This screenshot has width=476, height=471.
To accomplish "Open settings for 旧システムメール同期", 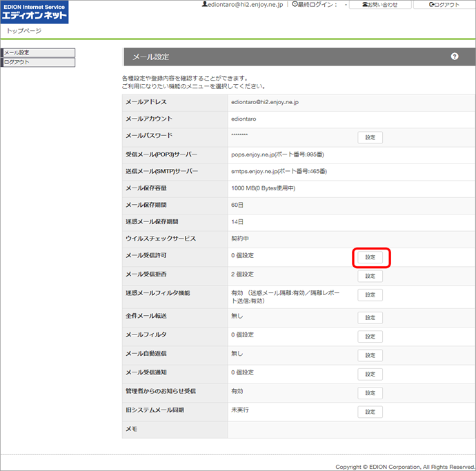I will [x=370, y=412].
